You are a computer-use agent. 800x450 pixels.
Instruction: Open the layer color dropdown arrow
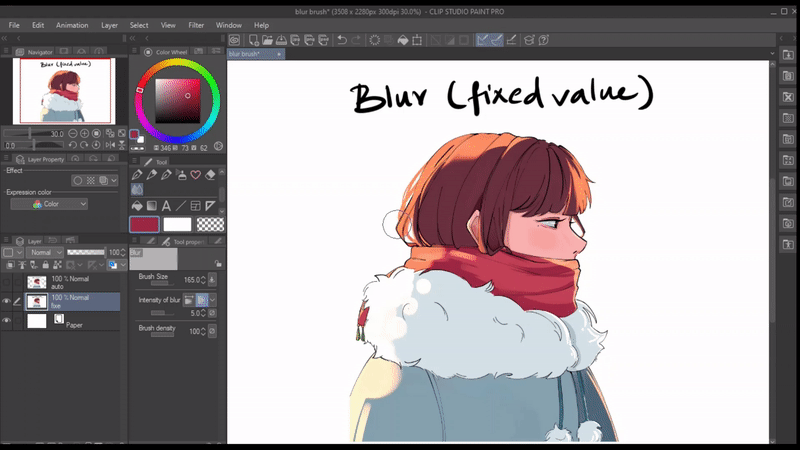pos(123,265)
